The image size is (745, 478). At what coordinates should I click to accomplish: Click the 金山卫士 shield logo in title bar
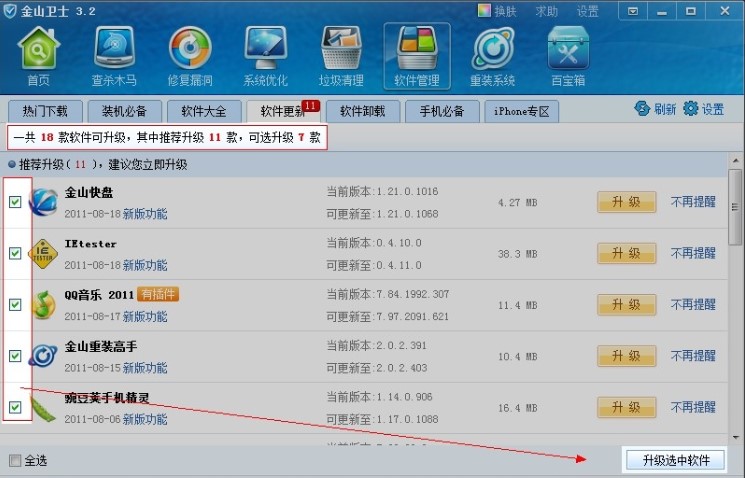tap(10, 11)
